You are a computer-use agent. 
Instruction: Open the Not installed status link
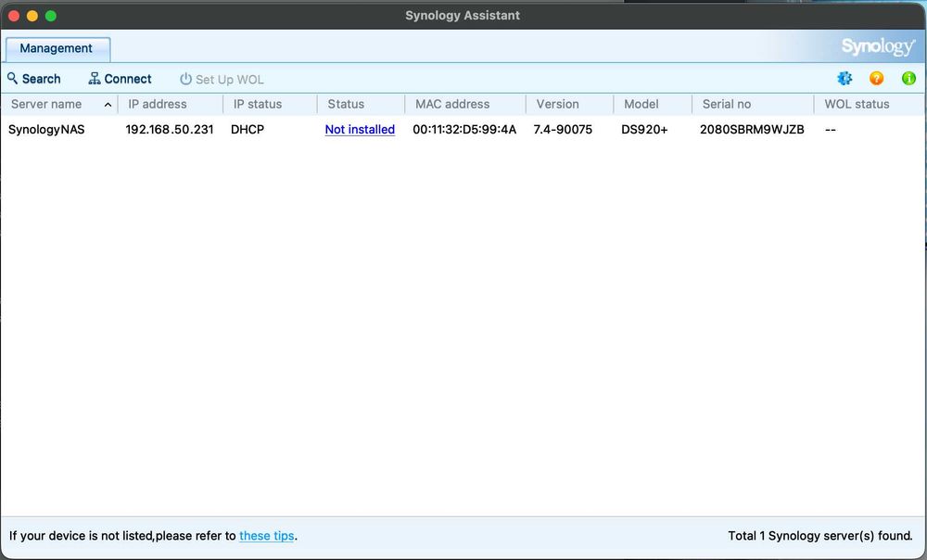tap(360, 130)
